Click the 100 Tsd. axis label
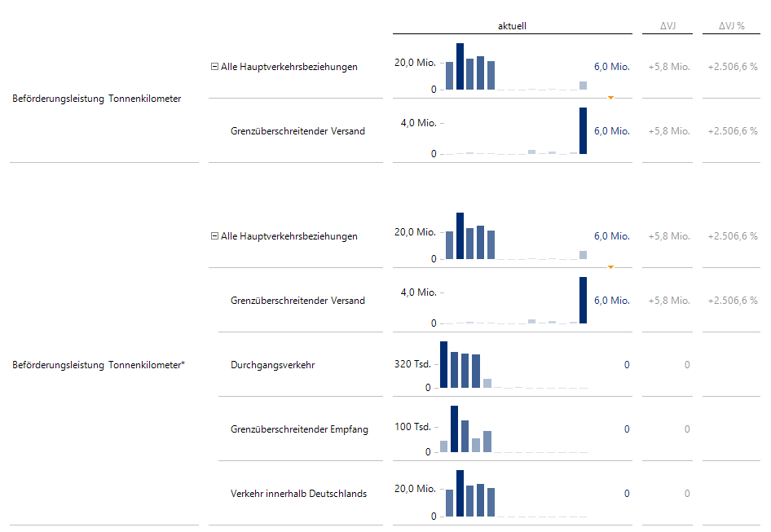Image resolution: width=771 pixels, height=532 pixels. pos(412,427)
